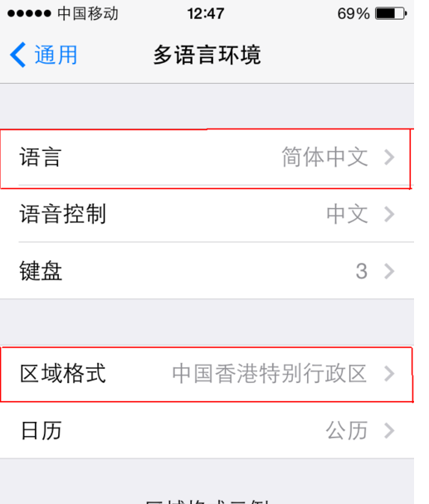Open the 键盘 keyboard settings

tap(207, 270)
